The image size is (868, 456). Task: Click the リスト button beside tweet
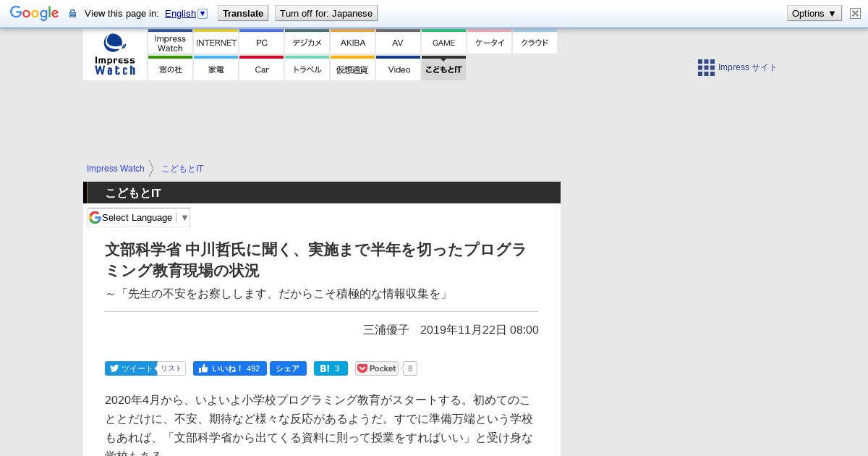pyautogui.click(x=171, y=368)
